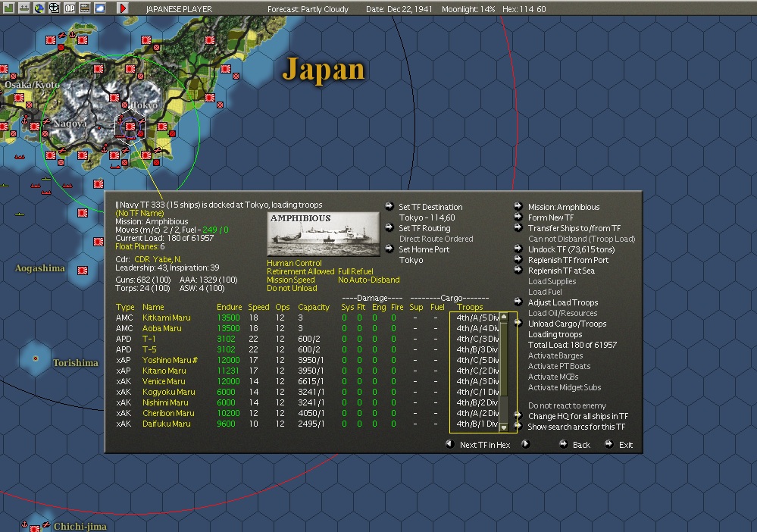757x532 pixels.
Task: Open ship Nishimi Maru details
Action: click(x=165, y=402)
